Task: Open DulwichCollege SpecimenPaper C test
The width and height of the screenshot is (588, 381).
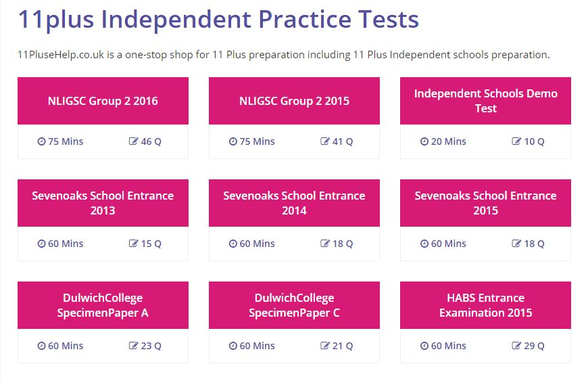Action: [294, 305]
